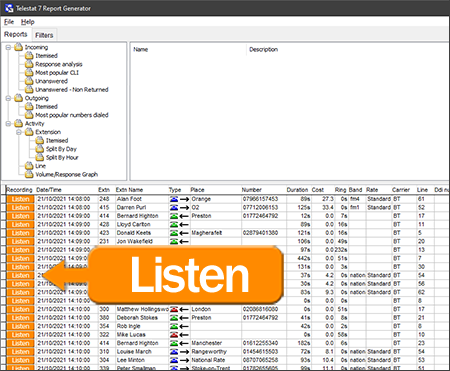
Task: Select Most popular numbers dialed folder icon
Action: coord(29,115)
